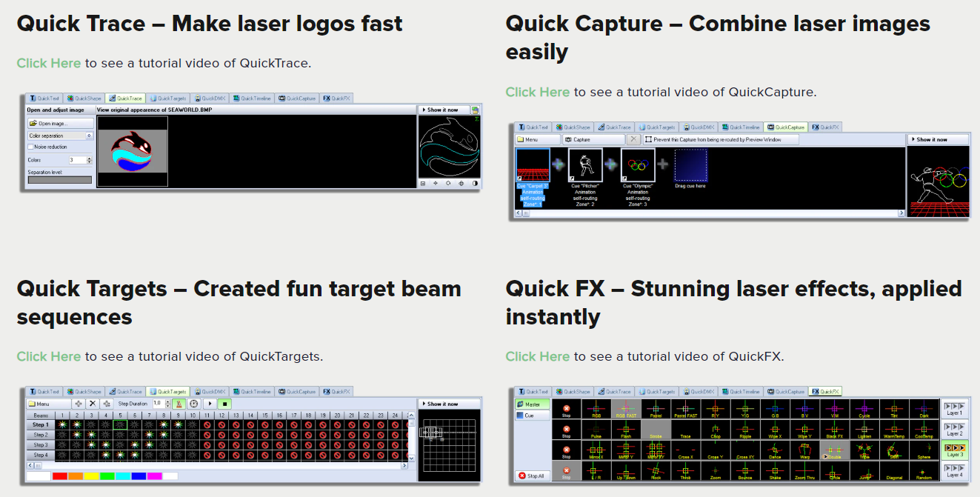This screenshot has height=497, width=980.
Task: Toggle Prevent this Capture from being re-routed checkbox
Action: pyautogui.click(x=649, y=139)
